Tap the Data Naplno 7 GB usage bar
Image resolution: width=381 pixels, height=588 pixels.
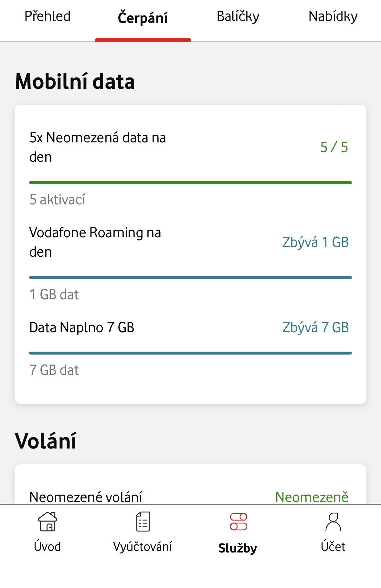(190, 353)
